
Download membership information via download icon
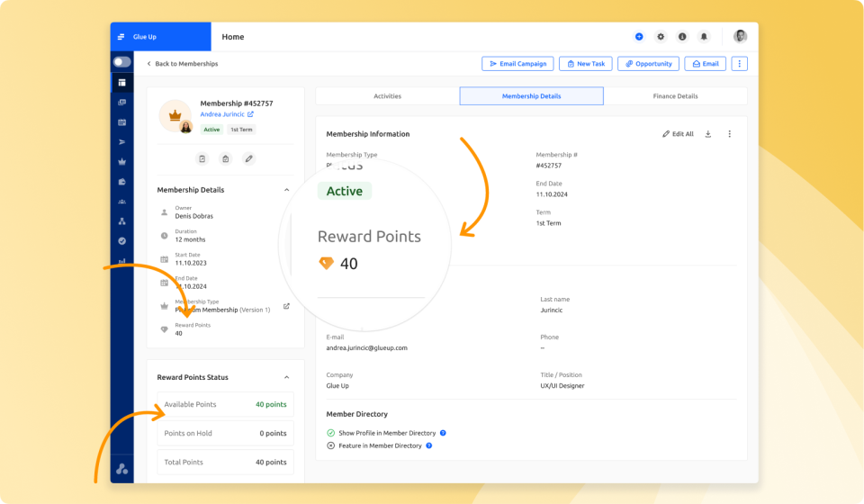pyautogui.click(x=708, y=134)
